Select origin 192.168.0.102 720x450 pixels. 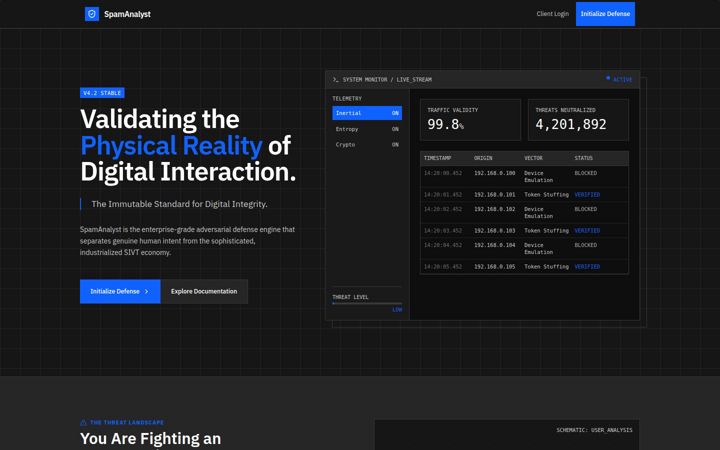pyautogui.click(x=495, y=209)
